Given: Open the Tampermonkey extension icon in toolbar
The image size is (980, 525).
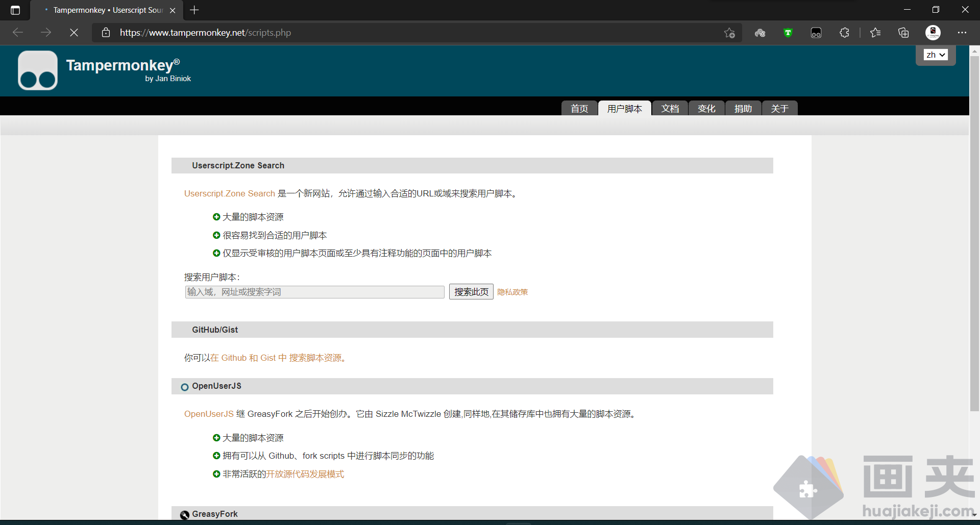Looking at the screenshot, I should coord(816,33).
